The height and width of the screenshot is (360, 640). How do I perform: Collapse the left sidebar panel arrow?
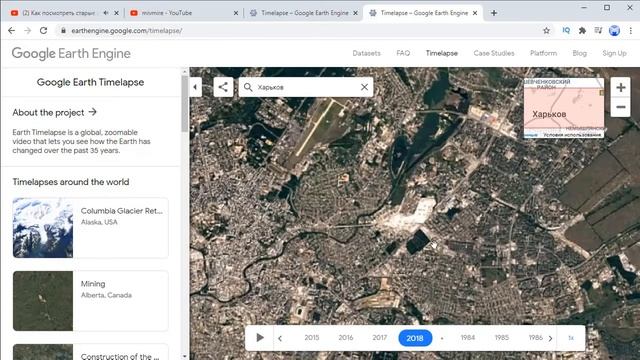pyautogui.click(x=195, y=87)
